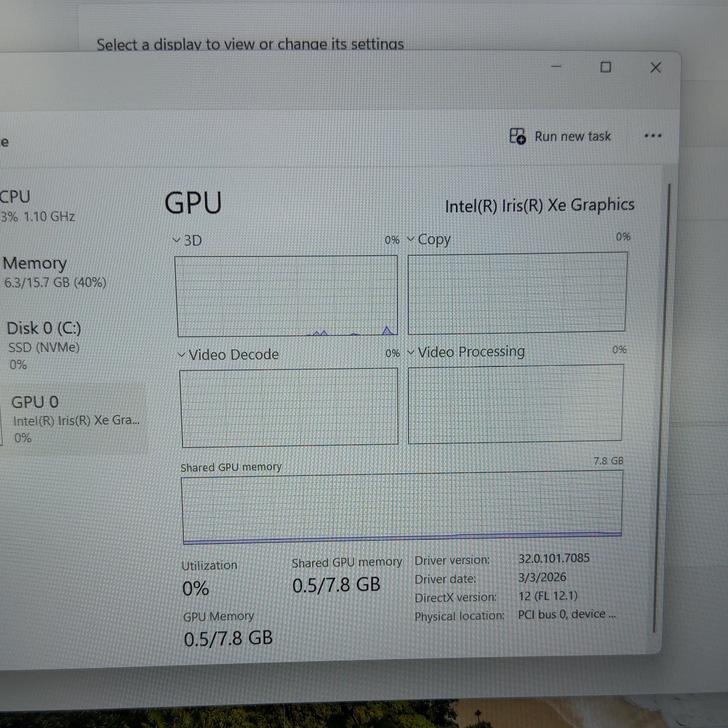Screen dimensions: 728x728
Task: Click the Shared GPU memory graph
Action: pos(402,507)
